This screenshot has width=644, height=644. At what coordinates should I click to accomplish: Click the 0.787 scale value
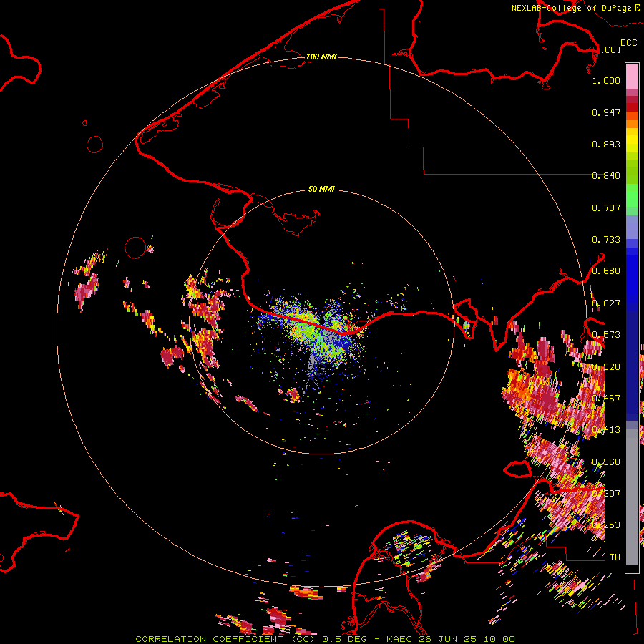click(x=606, y=208)
